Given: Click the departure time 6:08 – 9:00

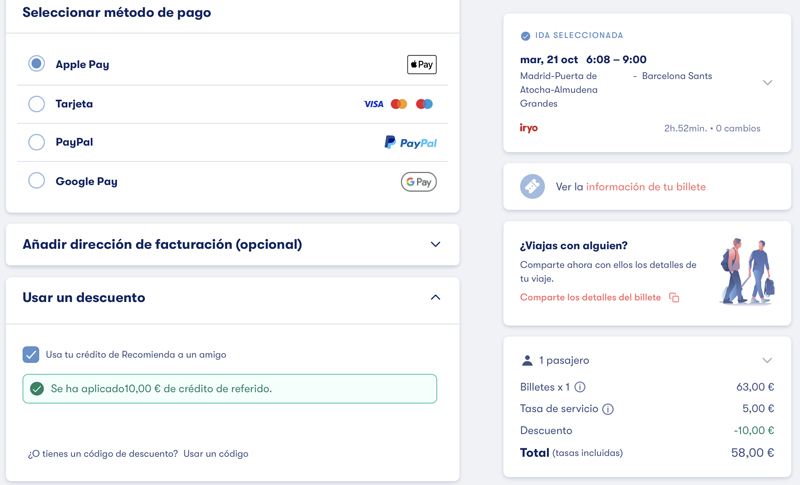Looking at the screenshot, I should [x=616, y=60].
